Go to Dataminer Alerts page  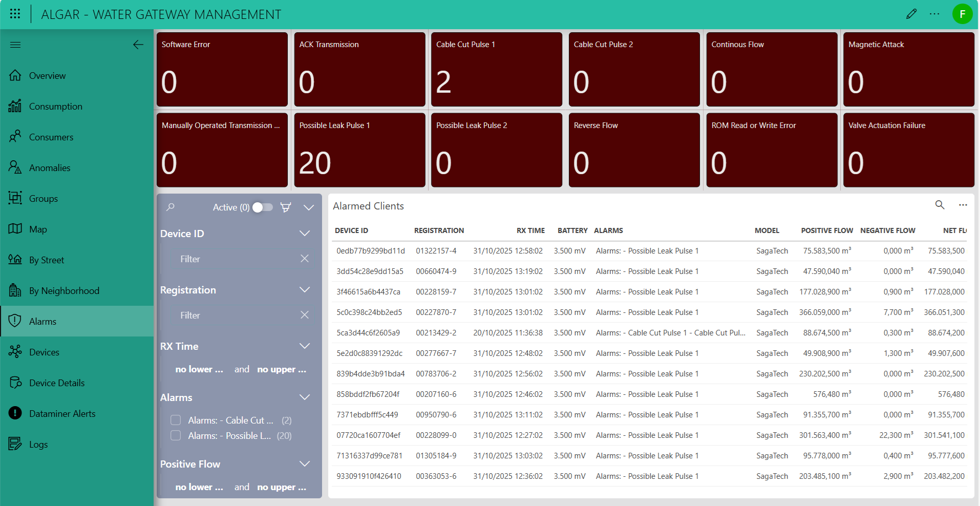(62, 414)
